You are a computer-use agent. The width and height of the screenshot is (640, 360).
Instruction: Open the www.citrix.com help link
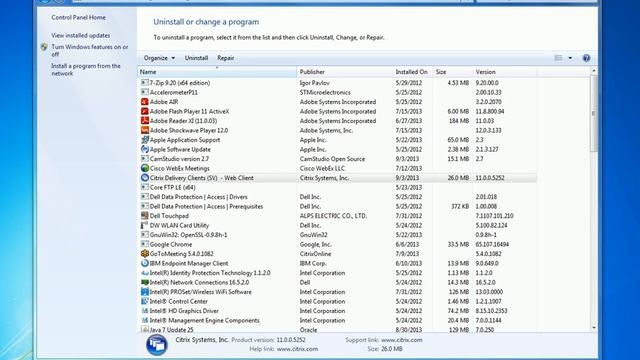297,349
